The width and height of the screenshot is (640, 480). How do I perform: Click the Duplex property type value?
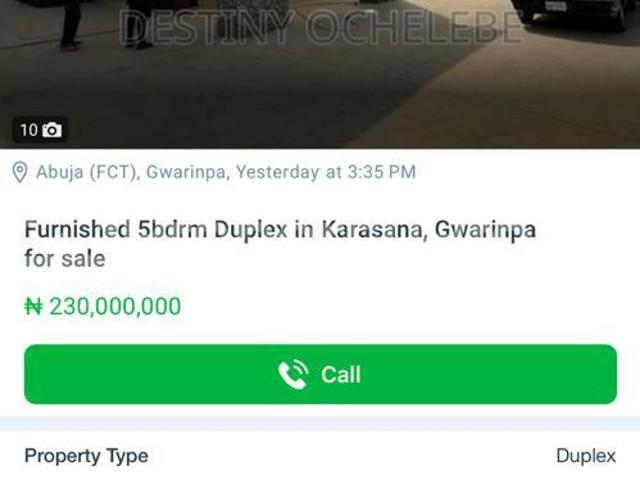coord(586,456)
